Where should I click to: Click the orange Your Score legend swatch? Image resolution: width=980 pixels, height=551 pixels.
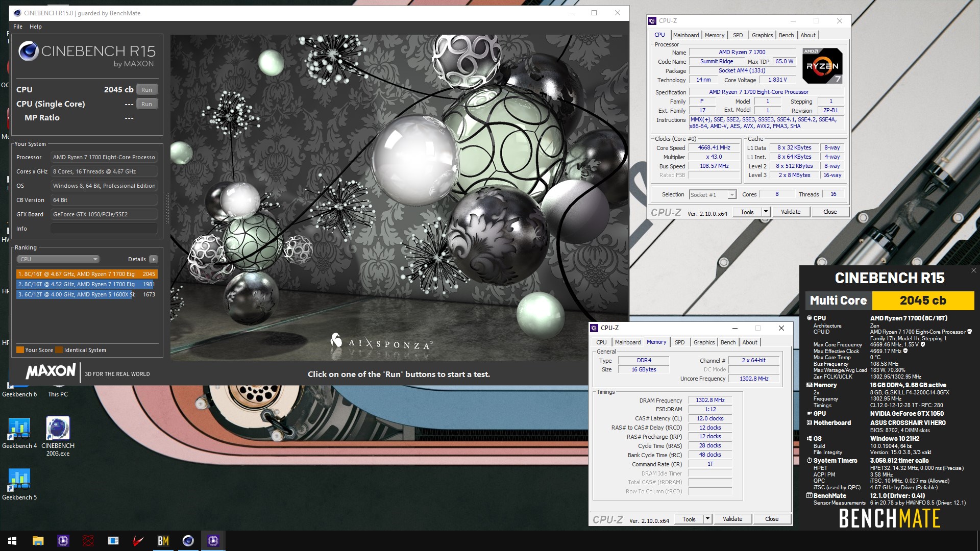pyautogui.click(x=20, y=350)
